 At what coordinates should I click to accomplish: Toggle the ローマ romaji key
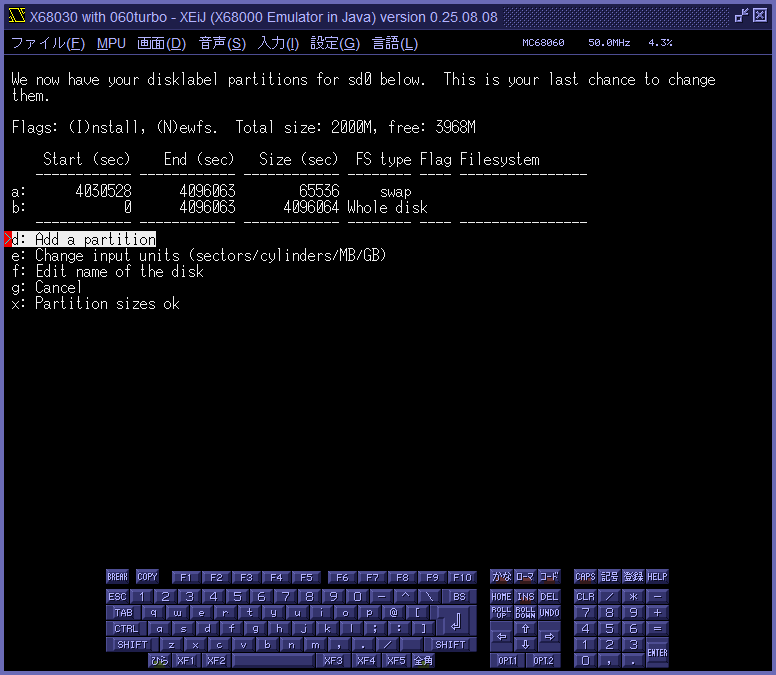point(525,577)
